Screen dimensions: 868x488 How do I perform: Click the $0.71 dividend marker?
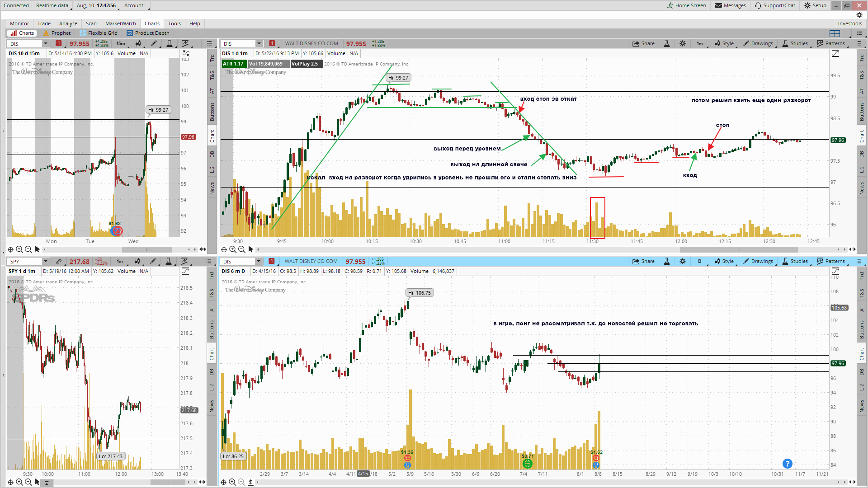[527, 464]
